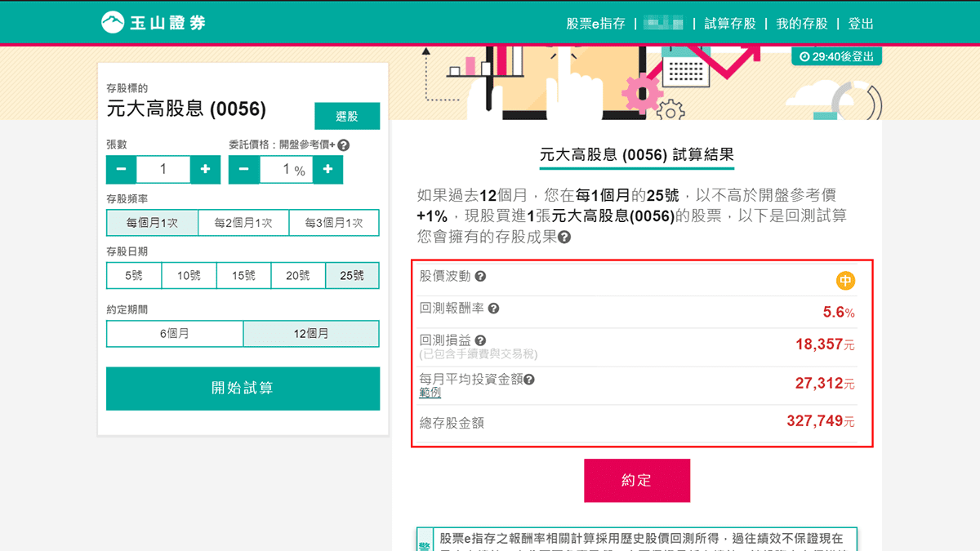The image size is (980, 551).
Task: Click the help icon beside 回測損益
Action: point(479,342)
